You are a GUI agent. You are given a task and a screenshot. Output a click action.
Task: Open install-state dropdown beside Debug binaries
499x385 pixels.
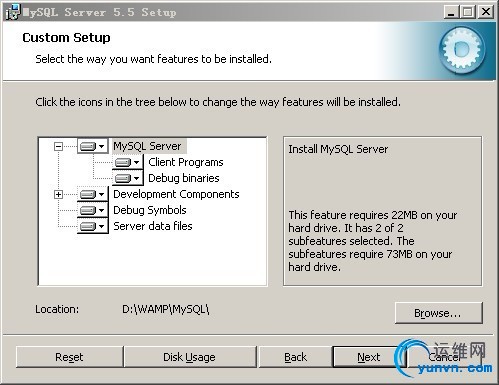(x=128, y=178)
